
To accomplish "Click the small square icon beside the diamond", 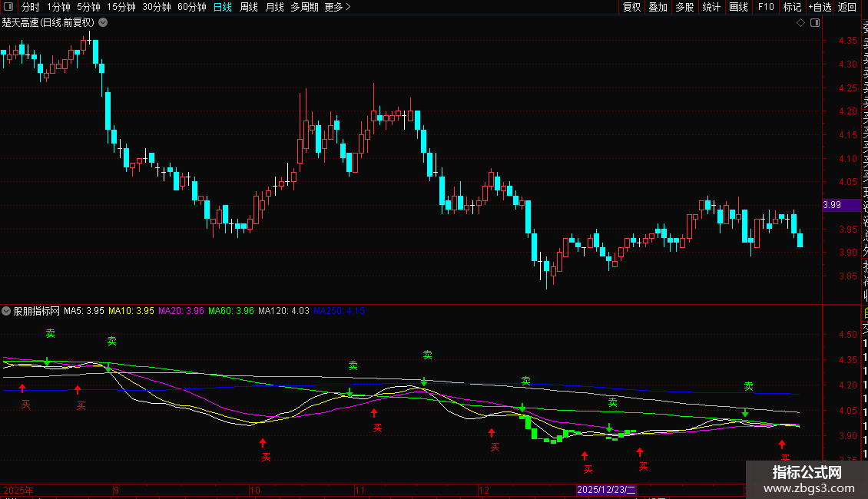I will point(813,22).
